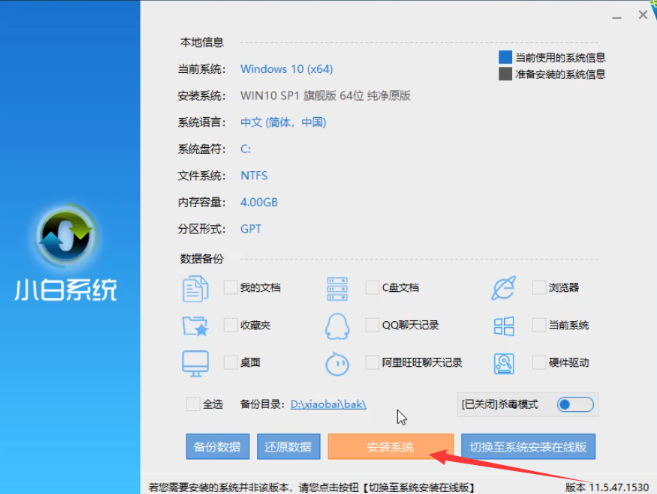Viewport: 657px width, 494px height.
Task: Click the C drive documents server icon
Action: click(x=337, y=288)
